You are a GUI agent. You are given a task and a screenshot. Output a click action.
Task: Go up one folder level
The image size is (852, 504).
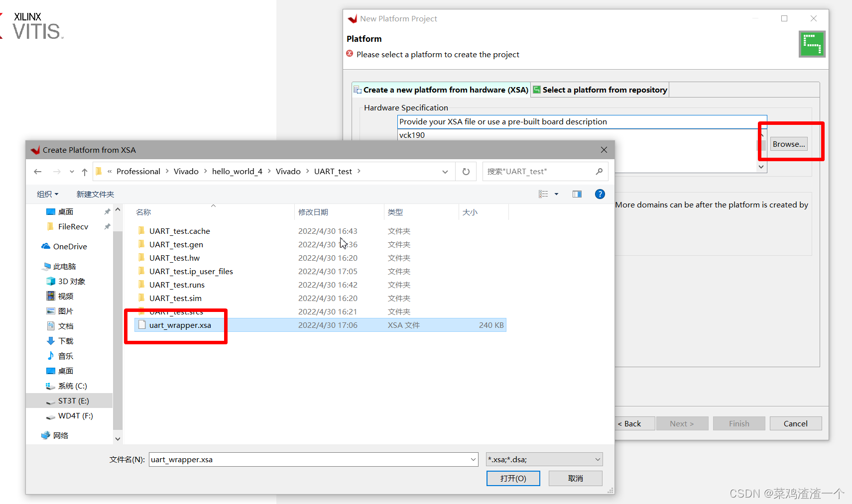pos(85,172)
